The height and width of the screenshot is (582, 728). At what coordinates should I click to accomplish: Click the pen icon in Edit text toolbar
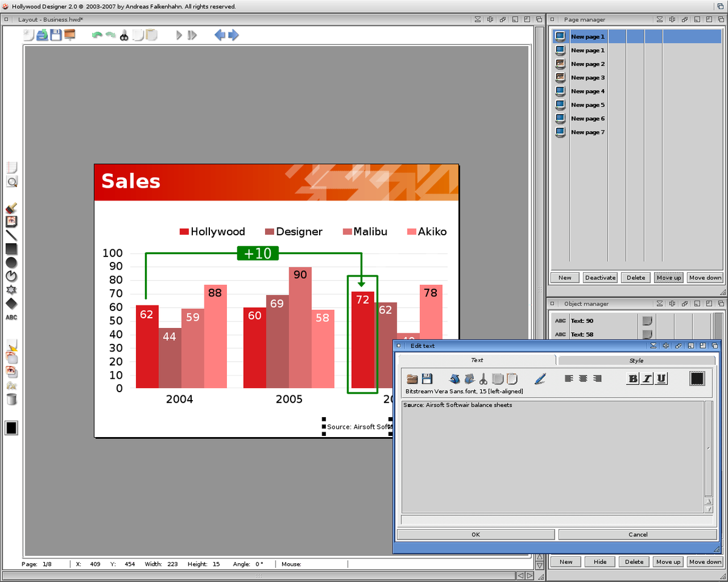540,379
